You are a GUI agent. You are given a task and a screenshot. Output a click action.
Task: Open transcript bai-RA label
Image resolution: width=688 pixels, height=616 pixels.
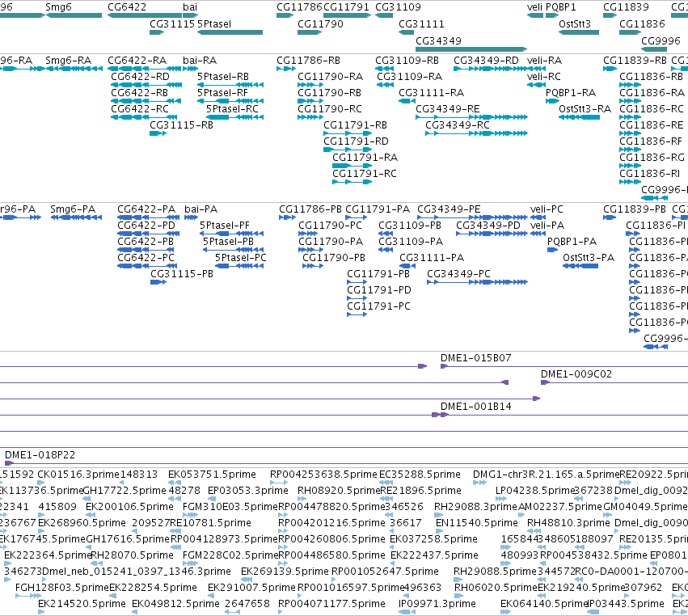[200, 61]
